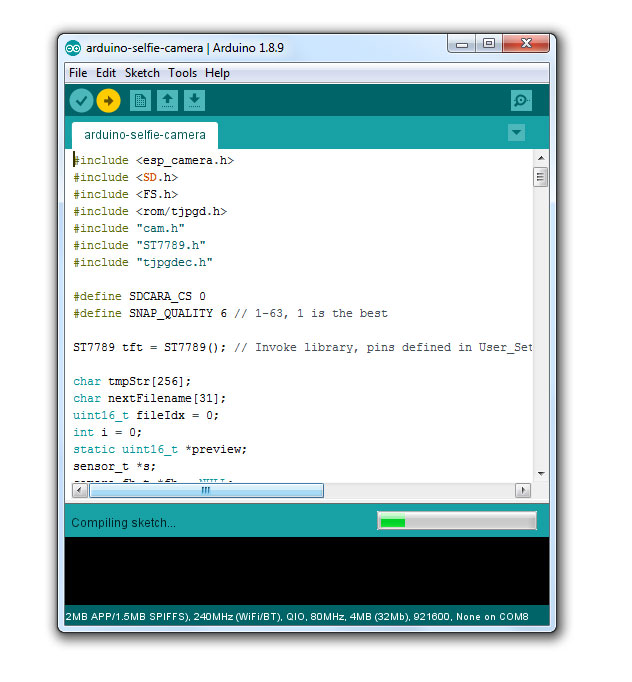This screenshot has height=682, width=632.
Task: Click the line 'char tmpStr[256];'
Action: (x=132, y=381)
